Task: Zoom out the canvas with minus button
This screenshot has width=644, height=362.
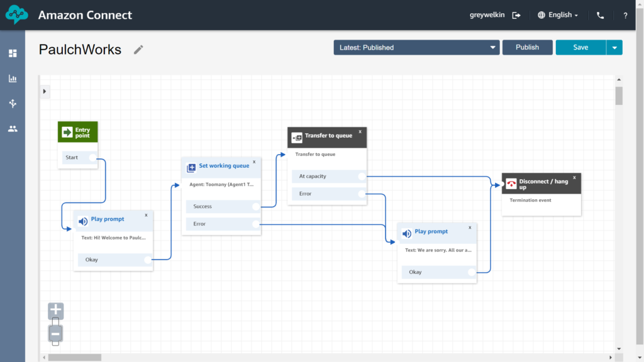Action: [x=56, y=334]
